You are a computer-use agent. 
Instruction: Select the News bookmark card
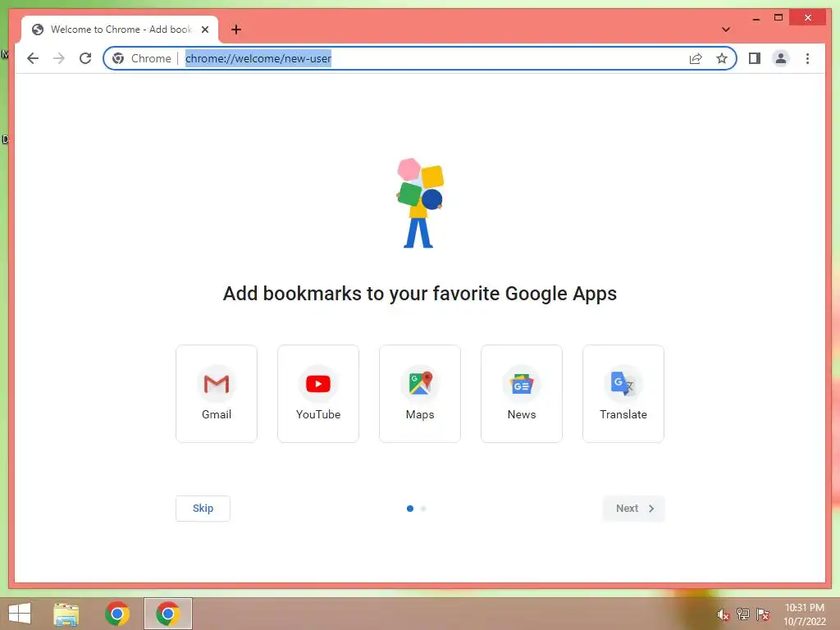[522, 394]
